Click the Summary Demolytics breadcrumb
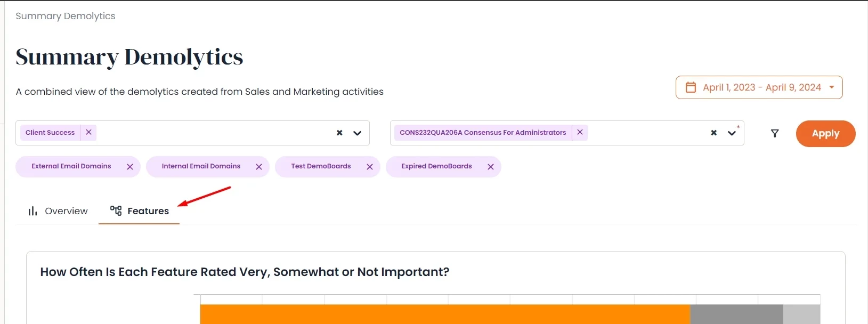The height and width of the screenshot is (324, 868). 66,16
